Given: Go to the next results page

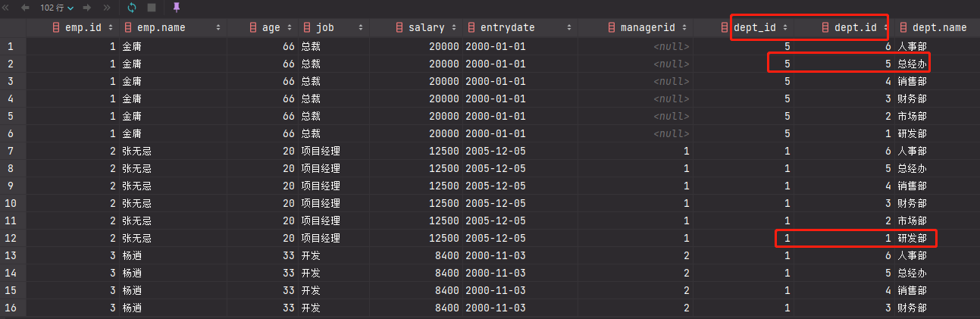Looking at the screenshot, I should pyautogui.click(x=86, y=8).
